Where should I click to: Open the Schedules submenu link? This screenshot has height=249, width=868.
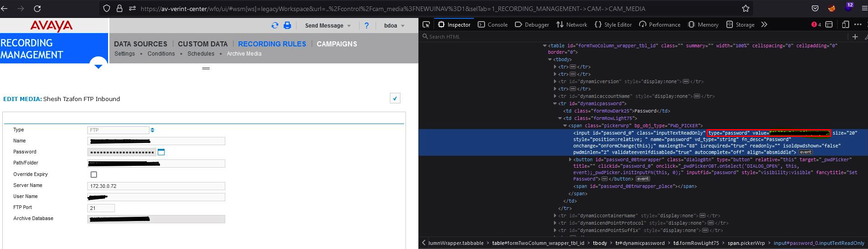pyautogui.click(x=201, y=54)
